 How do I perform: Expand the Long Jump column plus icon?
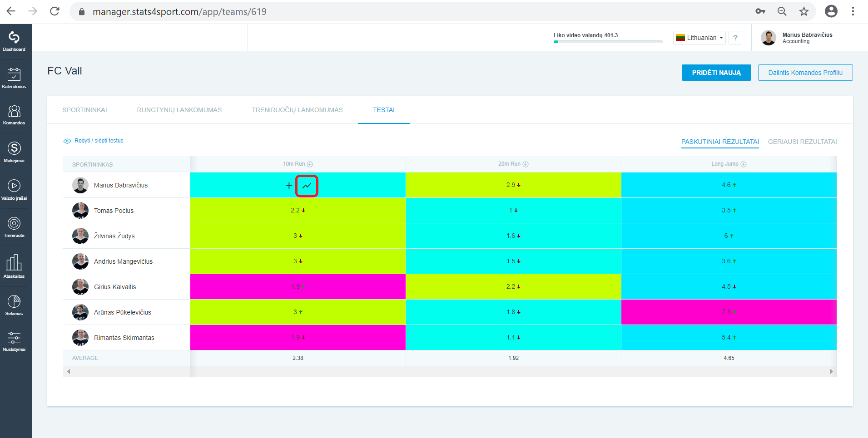click(x=744, y=164)
